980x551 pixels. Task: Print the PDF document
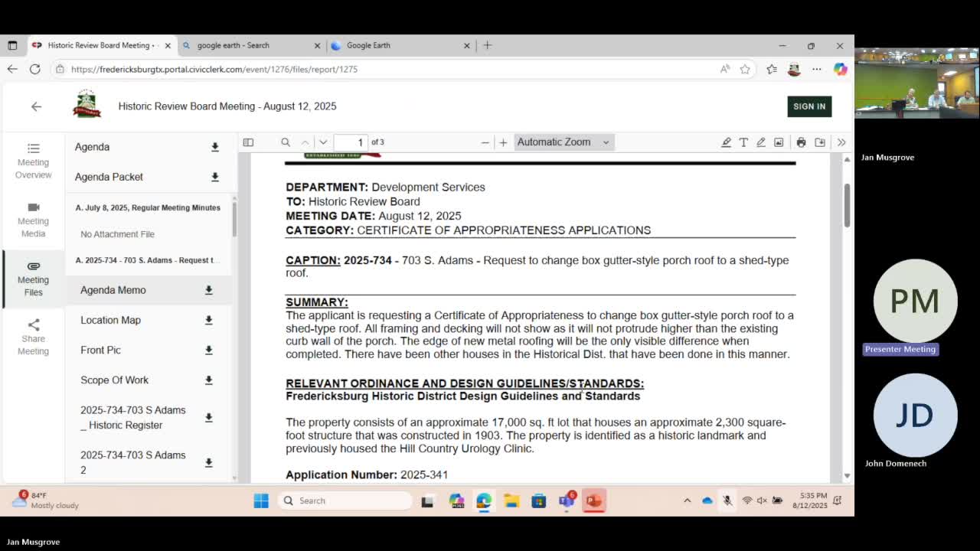tap(801, 142)
